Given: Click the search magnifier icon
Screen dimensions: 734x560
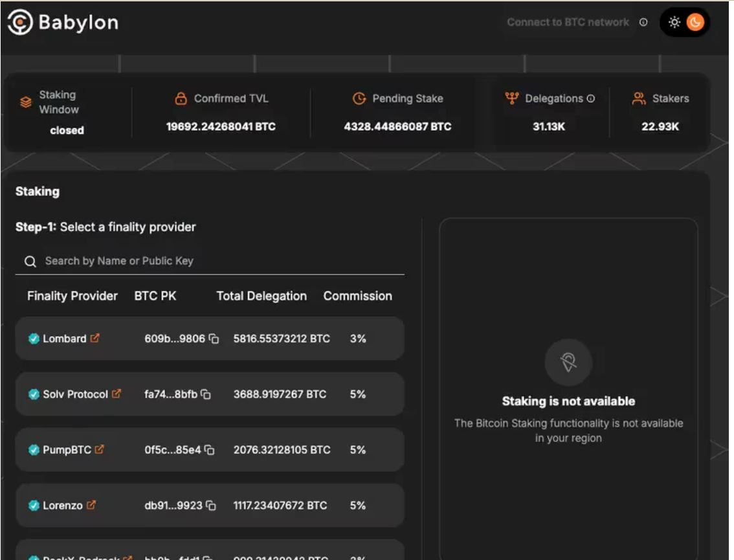Looking at the screenshot, I should pyautogui.click(x=30, y=262).
